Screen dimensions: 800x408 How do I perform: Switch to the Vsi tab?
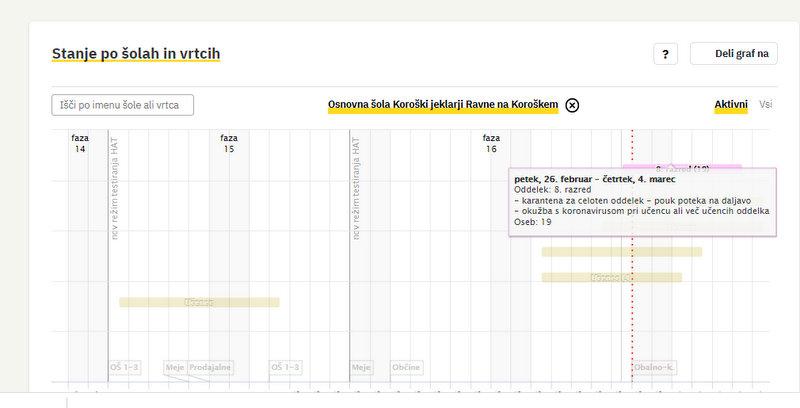click(766, 104)
